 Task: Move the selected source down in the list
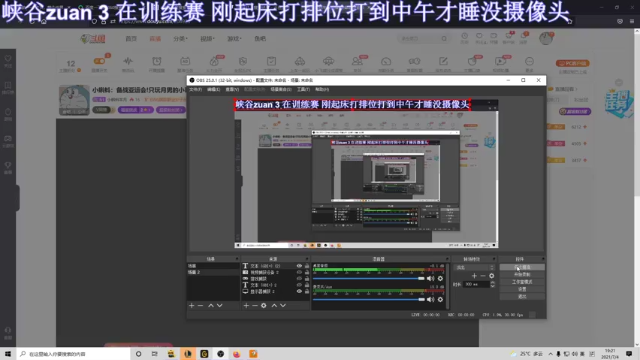tap(283, 305)
